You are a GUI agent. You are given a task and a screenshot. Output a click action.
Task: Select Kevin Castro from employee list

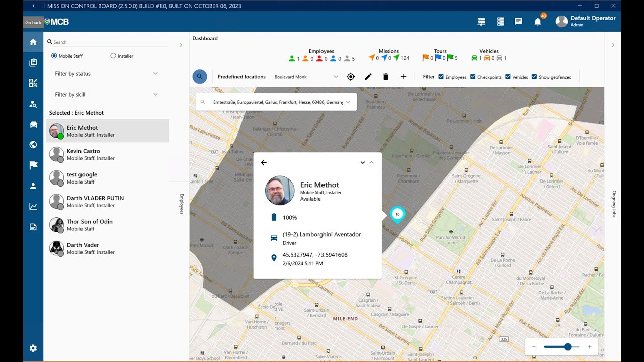coord(108,154)
